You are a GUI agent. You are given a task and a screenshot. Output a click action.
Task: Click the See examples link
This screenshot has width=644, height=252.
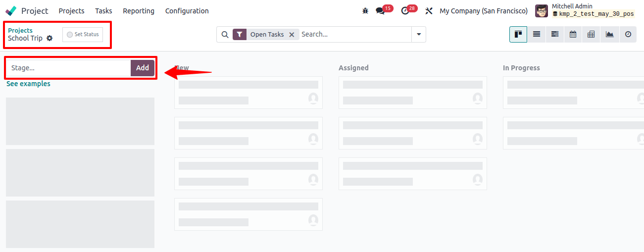[x=28, y=84]
